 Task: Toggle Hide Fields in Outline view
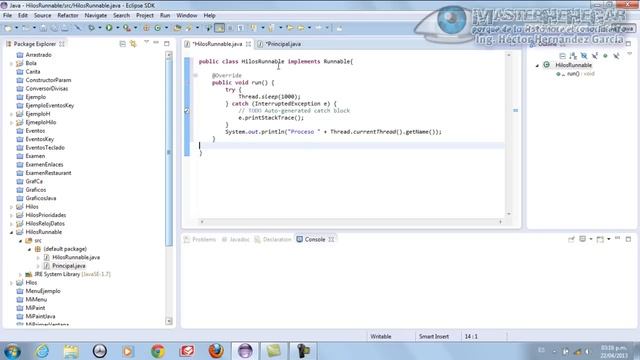[584, 56]
